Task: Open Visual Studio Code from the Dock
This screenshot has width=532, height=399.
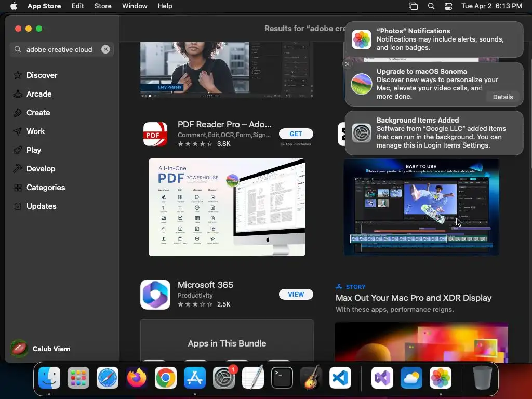Action: 340,378
